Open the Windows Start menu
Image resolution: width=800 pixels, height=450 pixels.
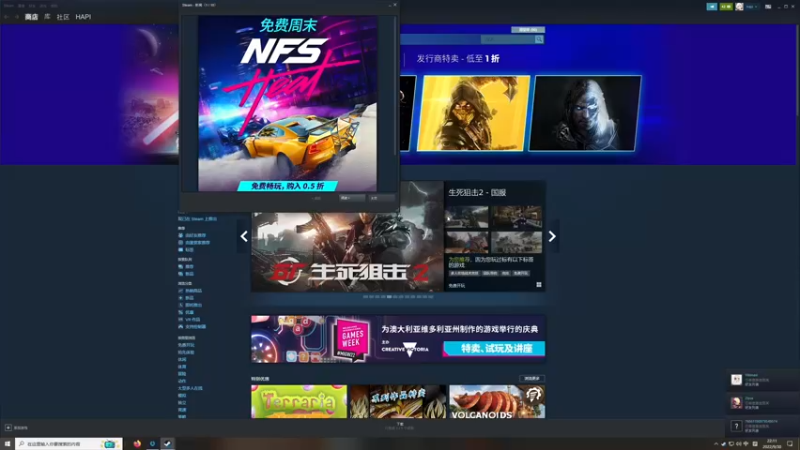point(7,444)
